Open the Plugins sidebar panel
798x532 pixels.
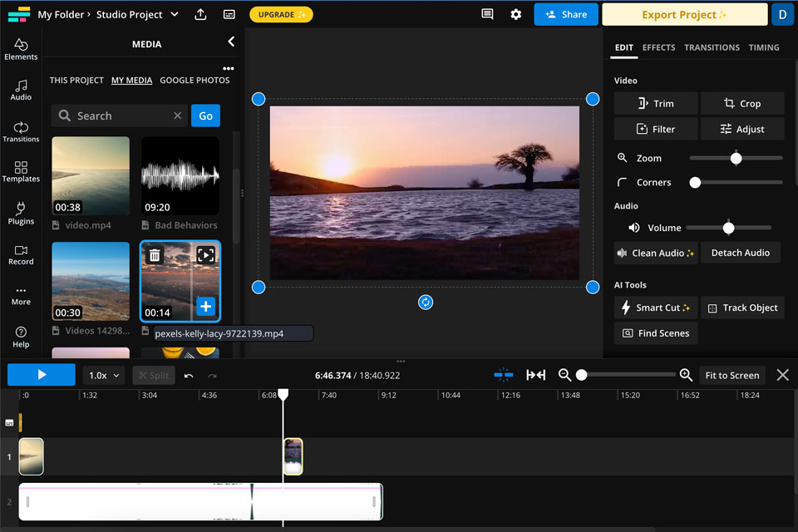click(x=21, y=214)
